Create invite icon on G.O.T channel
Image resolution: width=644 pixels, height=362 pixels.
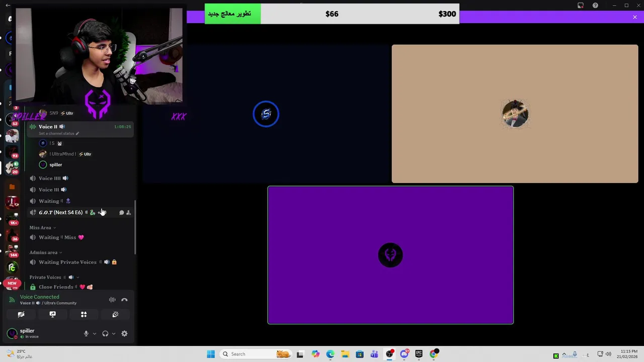128,213
